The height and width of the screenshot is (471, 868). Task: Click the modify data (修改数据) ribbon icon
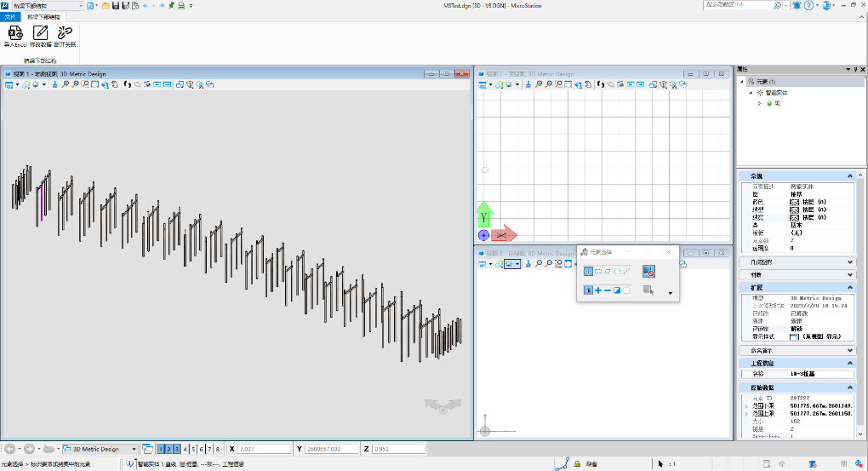click(x=40, y=32)
